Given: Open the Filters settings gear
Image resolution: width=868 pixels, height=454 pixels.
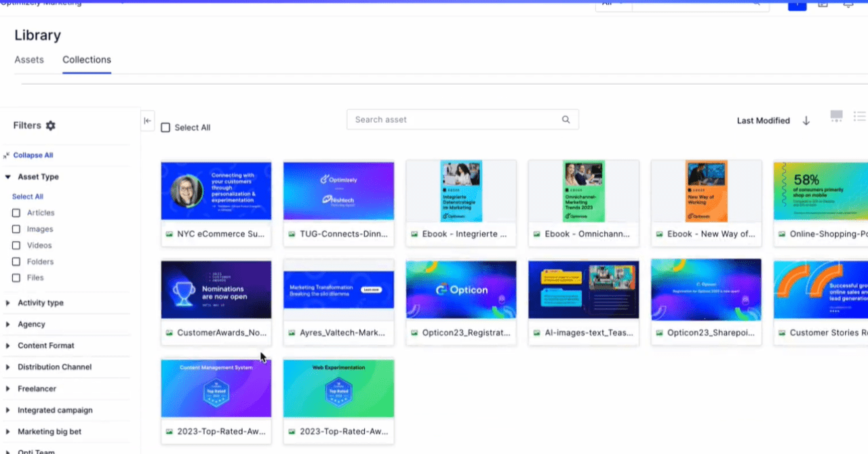Looking at the screenshot, I should coord(51,125).
